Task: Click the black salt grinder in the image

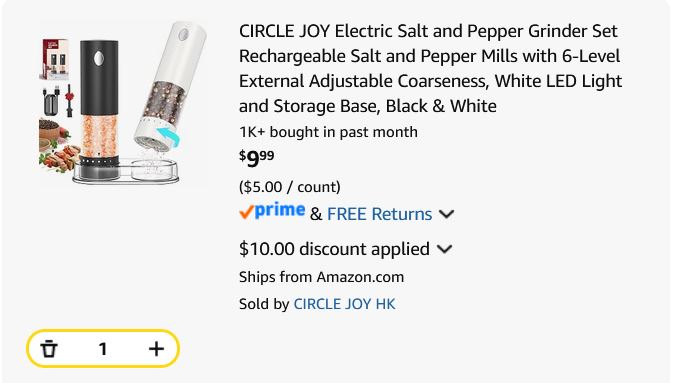Action: (99, 108)
